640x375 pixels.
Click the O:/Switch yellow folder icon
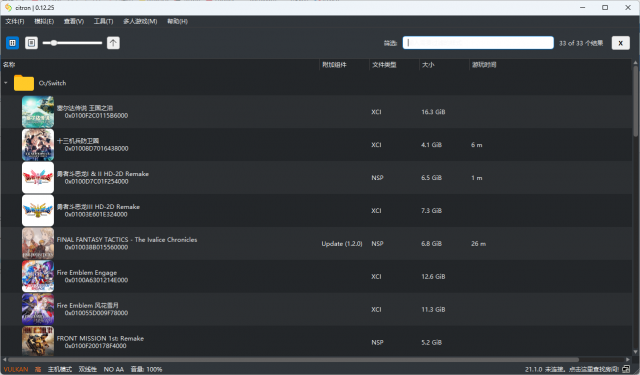point(24,83)
